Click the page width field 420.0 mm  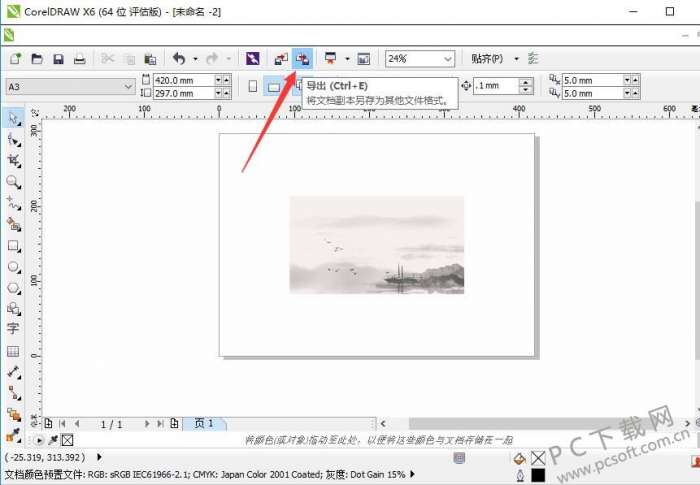click(x=183, y=80)
